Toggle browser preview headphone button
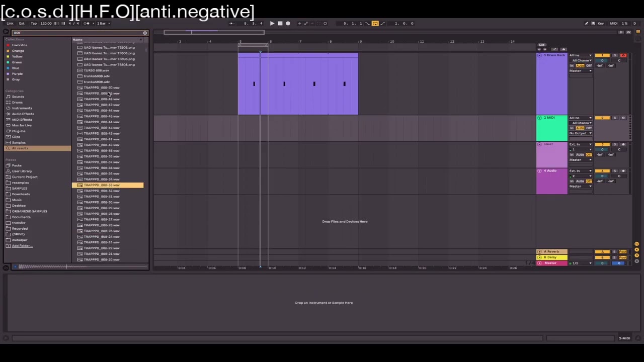 click(x=14, y=266)
